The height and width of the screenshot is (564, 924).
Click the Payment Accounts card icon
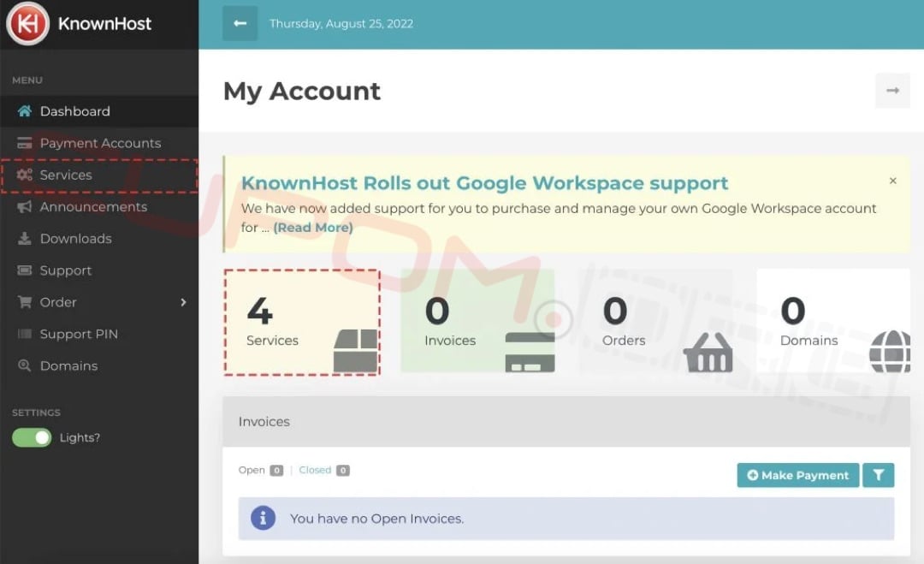(24, 143)
